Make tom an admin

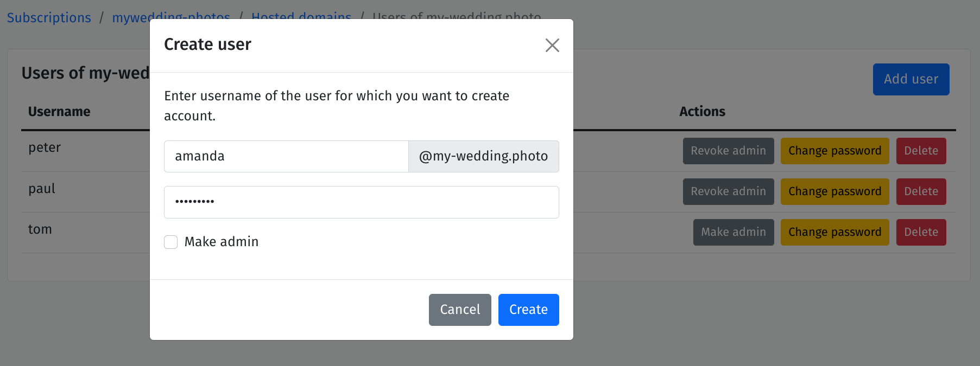(734, 232)
